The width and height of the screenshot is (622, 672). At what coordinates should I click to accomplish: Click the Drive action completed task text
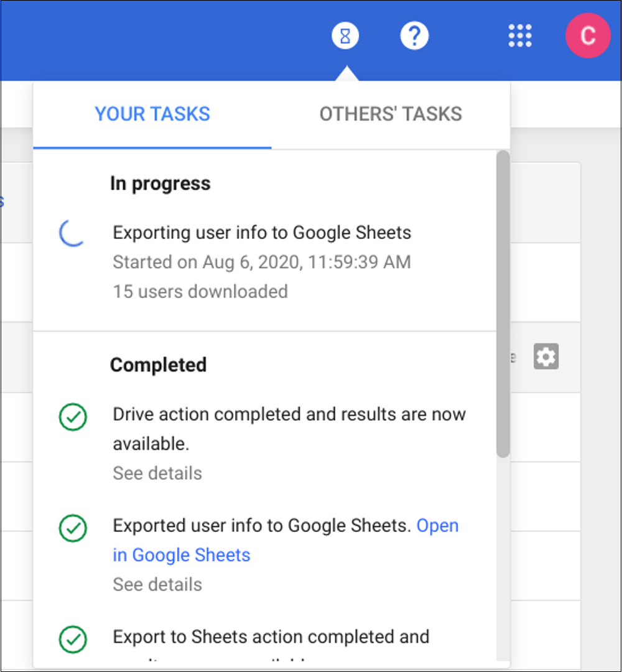point(289,415)
